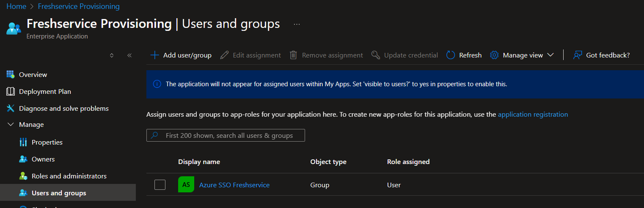Click the Update credential key icon

coord(376,55)
